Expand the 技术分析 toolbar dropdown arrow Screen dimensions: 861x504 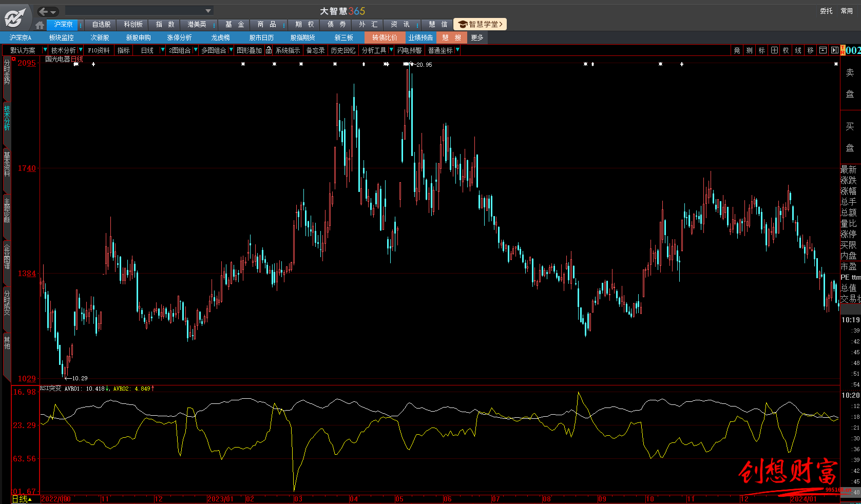[80, 50]
